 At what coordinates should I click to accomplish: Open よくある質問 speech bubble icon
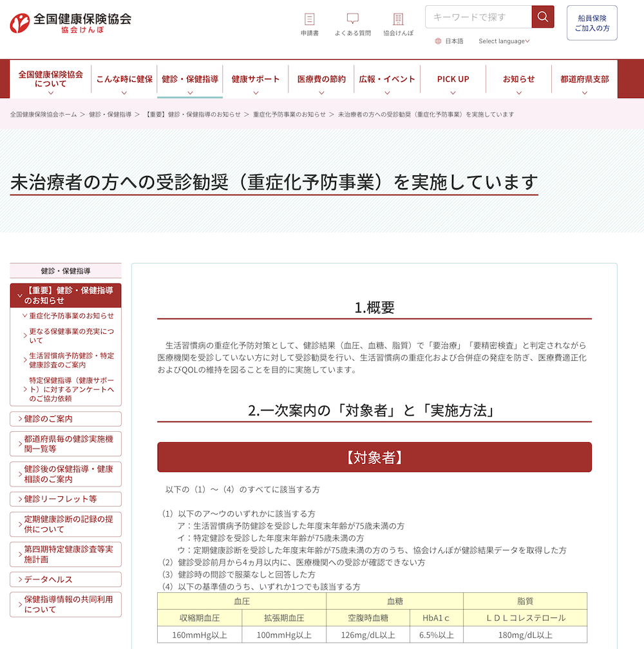coord(352,19)
